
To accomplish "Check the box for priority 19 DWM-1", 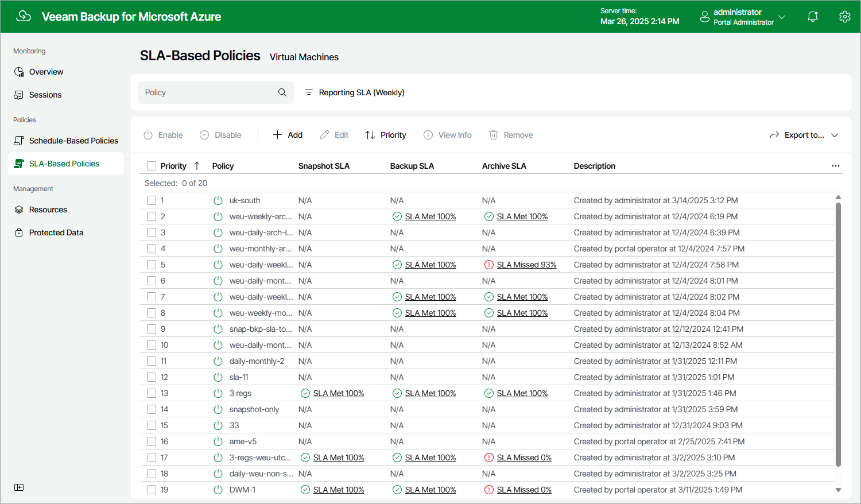I will point(152,490).
